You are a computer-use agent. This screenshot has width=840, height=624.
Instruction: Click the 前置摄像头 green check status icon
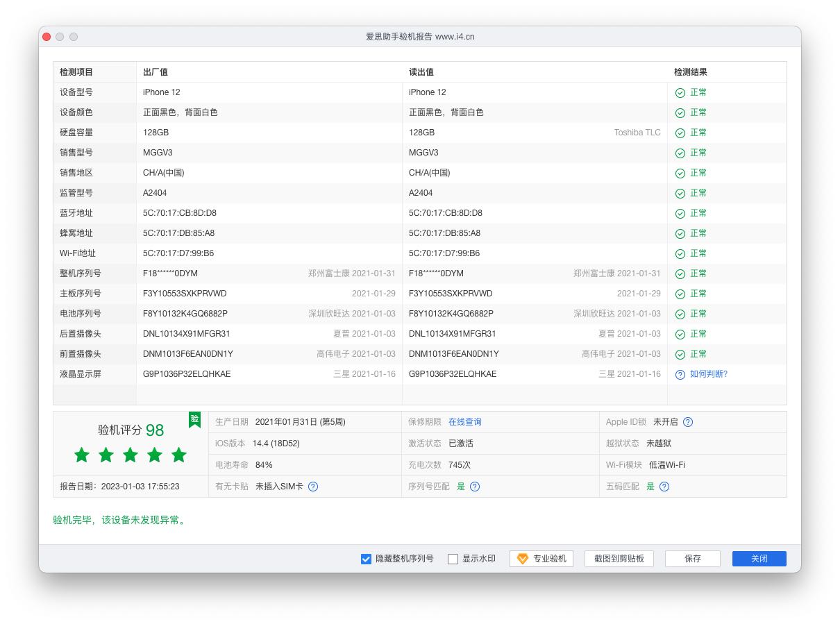click(x=680, y=354)
